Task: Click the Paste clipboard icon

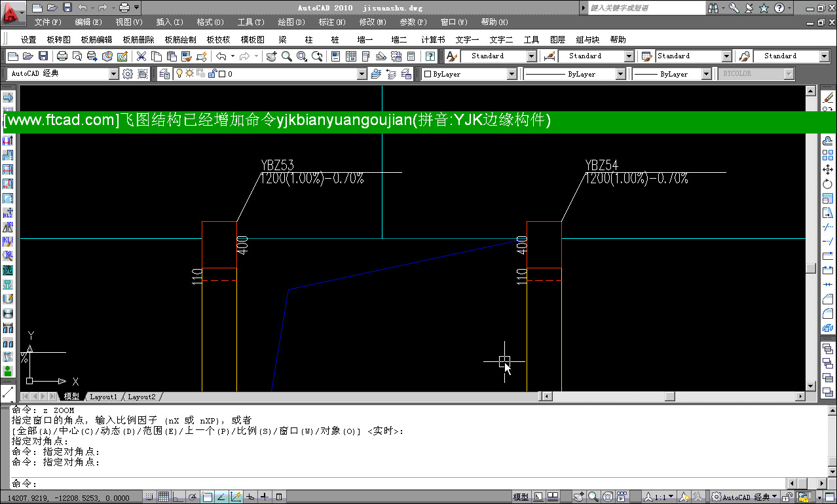Action: [x=172, y=56]
